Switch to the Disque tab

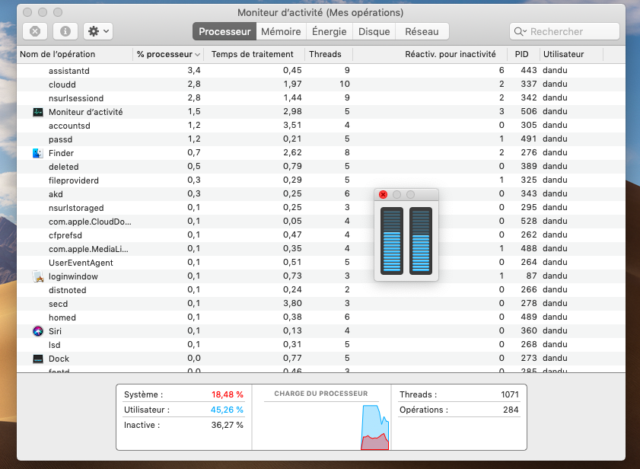click(x=374, y=31)
